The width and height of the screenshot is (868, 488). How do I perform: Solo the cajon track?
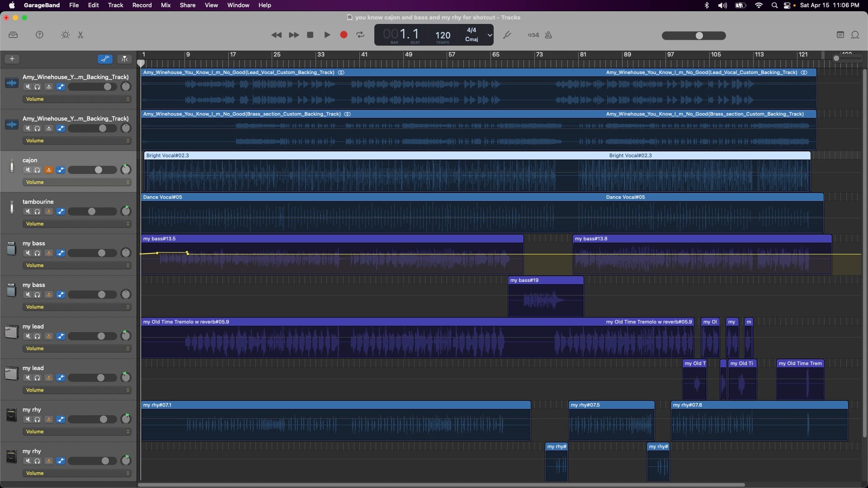coord(38,170)
